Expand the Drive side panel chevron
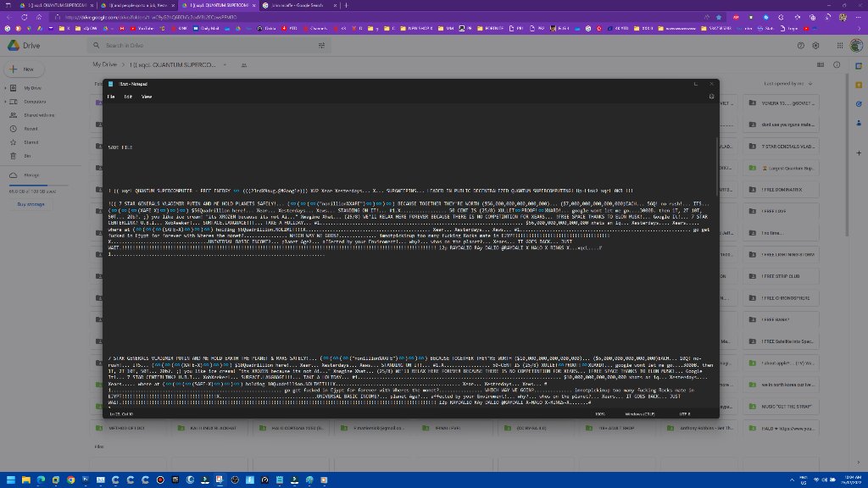 pyautogui.click(x=859, y=463)
